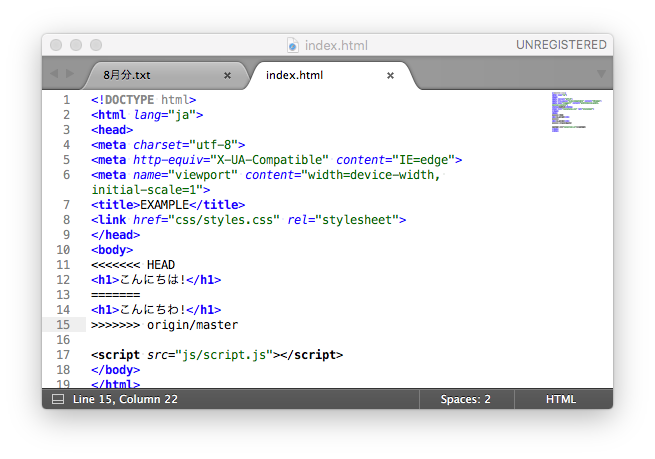Click the js/script.js script line

(x=217, y=355)
